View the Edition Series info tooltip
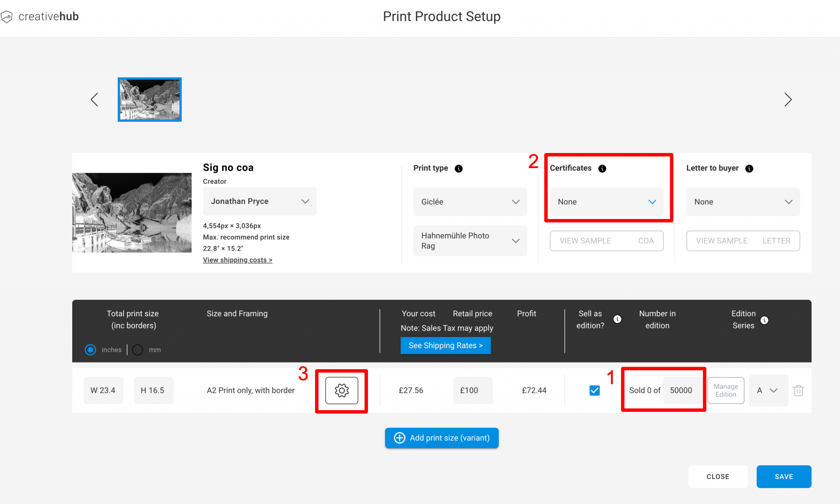The image size is (840, 504). [x=765, y=321]
